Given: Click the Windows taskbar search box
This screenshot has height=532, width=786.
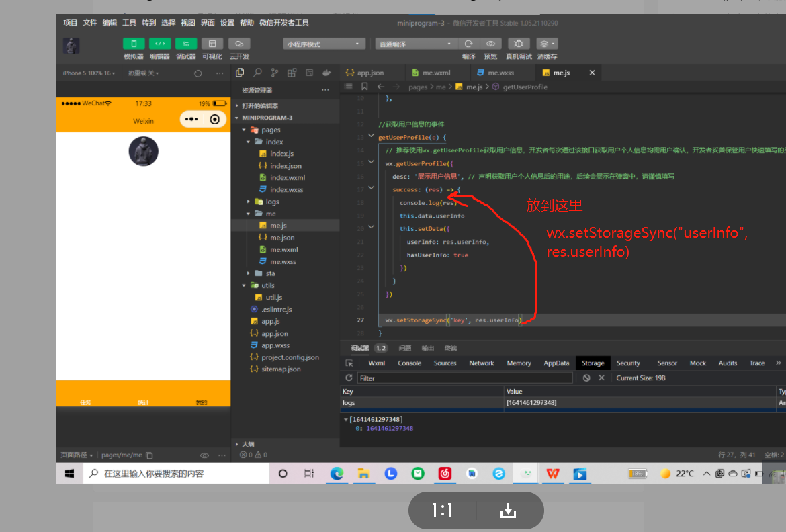Looking at the screenshot, I should [x=176, y=474].
